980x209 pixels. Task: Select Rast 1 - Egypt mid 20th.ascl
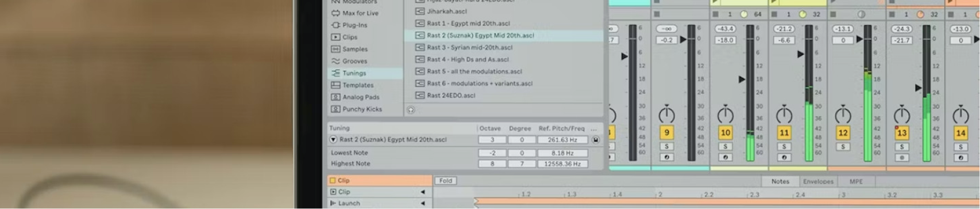pos(504,23)
